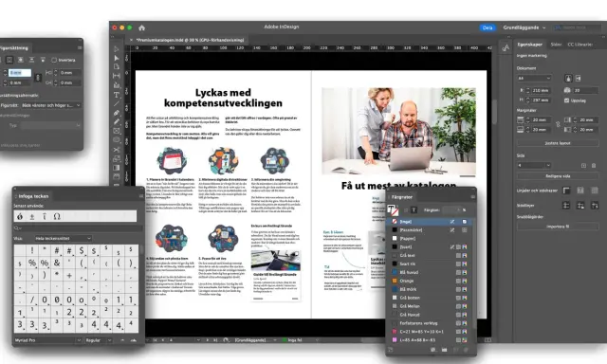Select the Blå huvud color swatch
Screen dimensions: 607x364
[x=430, y=272]
